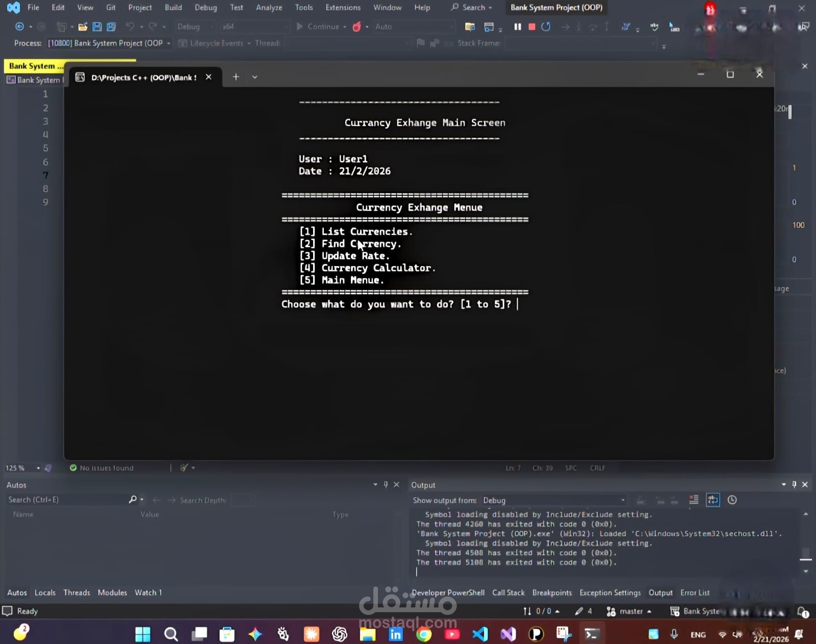This screenshot has height=644, width=816.
Task: Close the Output panel
Action: tap(805, 484)
